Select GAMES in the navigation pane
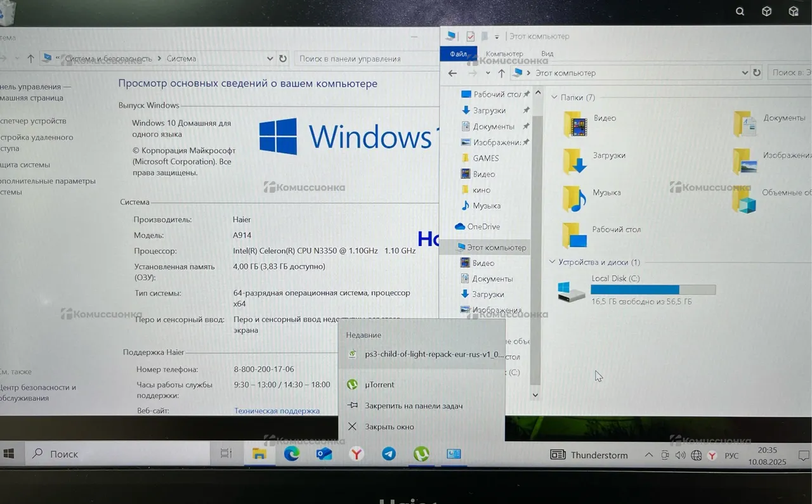The width and height of the screenshot is (812, 504). pyautogui.click(x=485, y=158)
